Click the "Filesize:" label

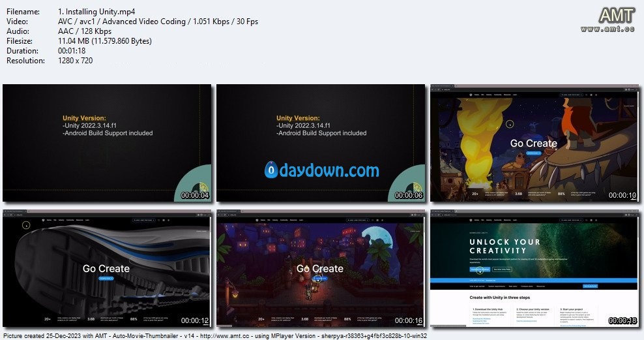[x=20, y=41]
